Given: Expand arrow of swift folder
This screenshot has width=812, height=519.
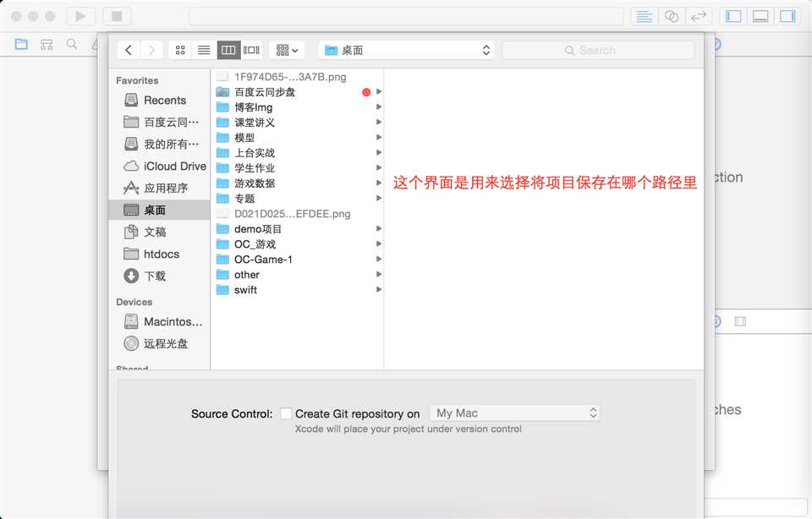Looking at the screenshot, I should point(379,289).
